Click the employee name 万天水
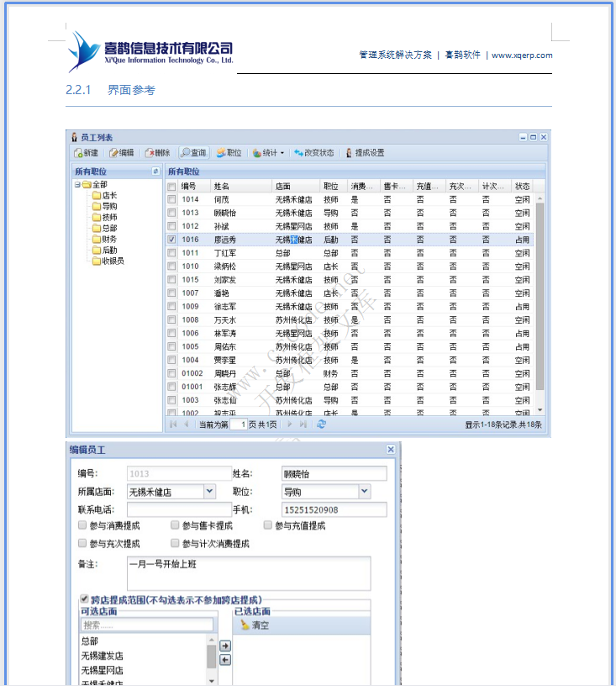Screen dimensions: 616x686 pyautogui.click(x=224, y=319)
